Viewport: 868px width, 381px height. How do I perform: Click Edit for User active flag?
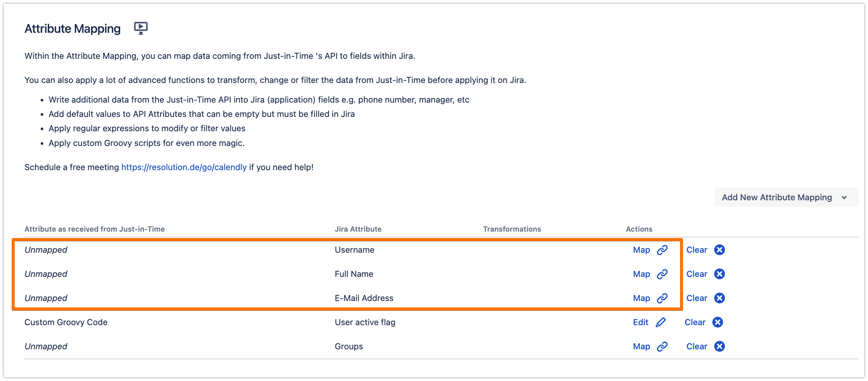[x=640, y=323]
